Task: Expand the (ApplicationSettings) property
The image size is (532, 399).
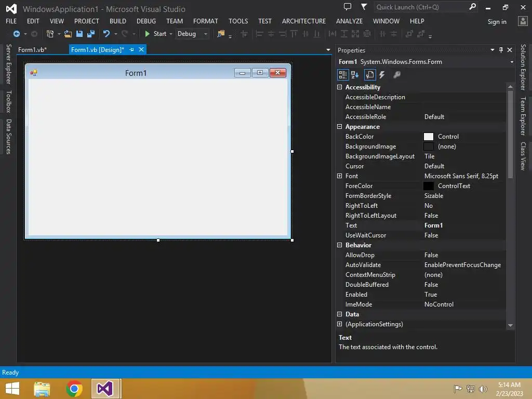Action: click(339, 324)
